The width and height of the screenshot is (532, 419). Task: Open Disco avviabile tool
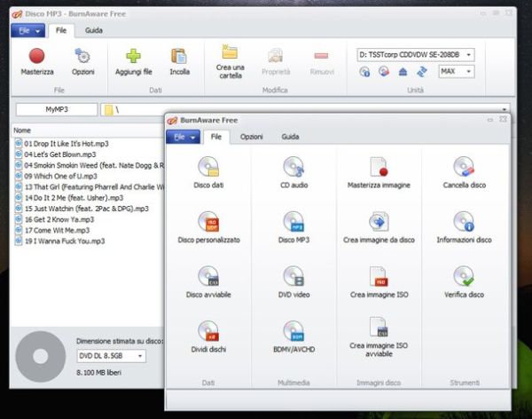[x=208, y=282]
